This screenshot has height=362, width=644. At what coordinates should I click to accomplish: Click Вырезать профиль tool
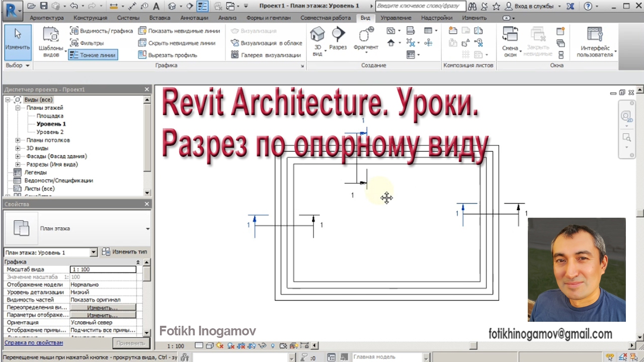168,55
